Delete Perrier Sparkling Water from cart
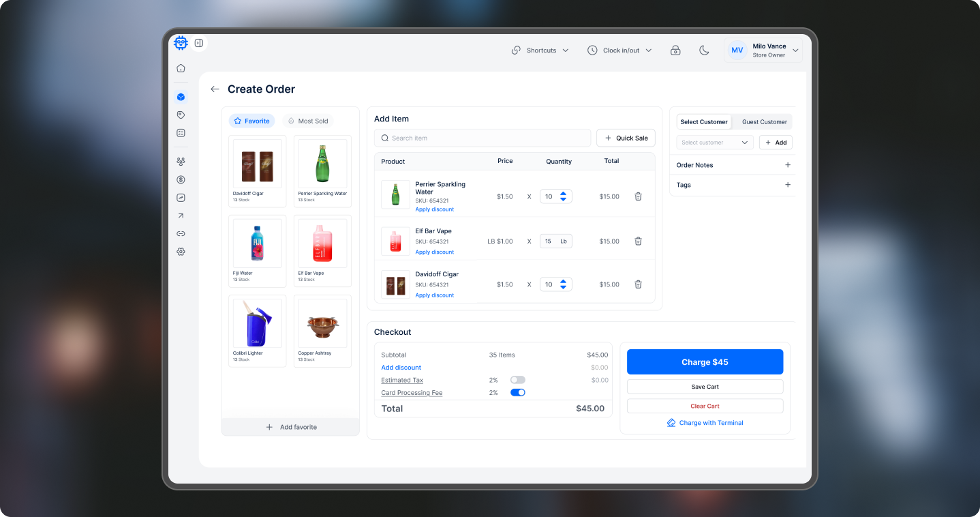The width and height of the screenshot is (980, 517). tap(638, 196)
